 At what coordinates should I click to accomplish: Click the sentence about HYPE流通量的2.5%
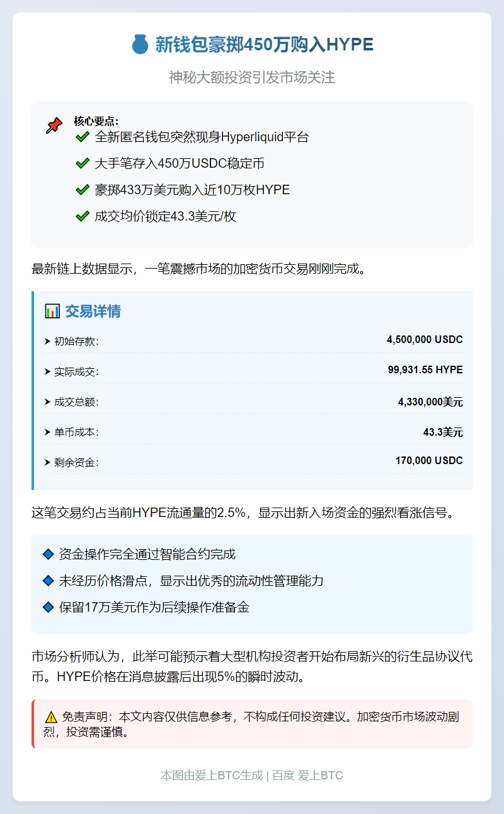243,513
